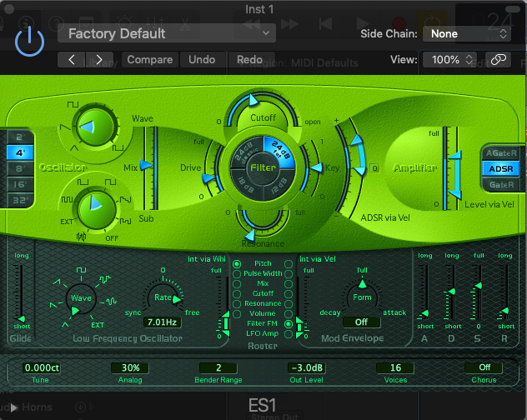
Task: Click the Mod Envelope Off value field
Action: [362, 322]
